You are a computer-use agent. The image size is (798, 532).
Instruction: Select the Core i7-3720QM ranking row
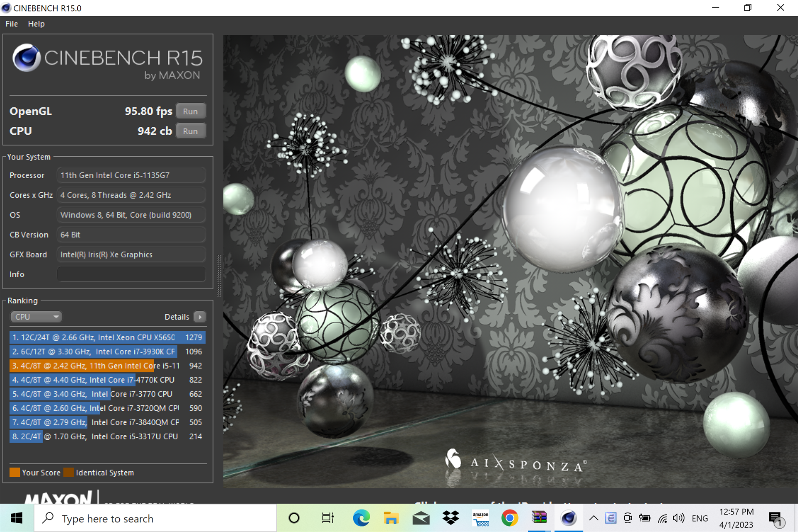(x=108, y=408)
